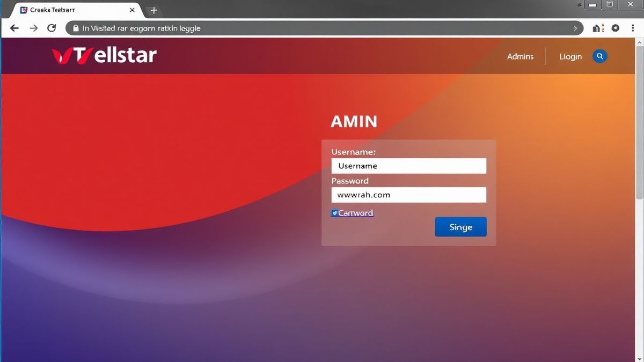Screen dimensions: 644x362
Task: Click the blue Singe button
Action: point(460,227)
